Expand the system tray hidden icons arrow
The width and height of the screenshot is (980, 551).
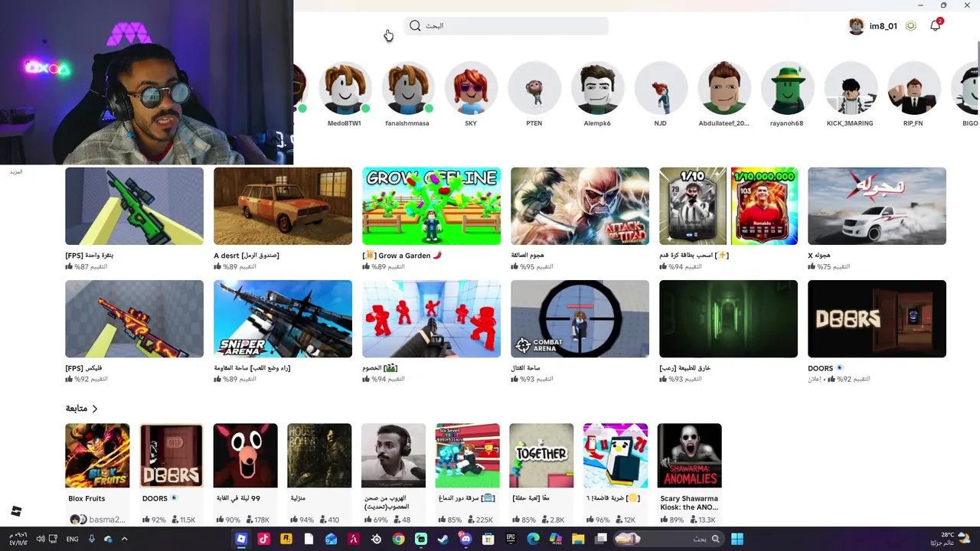124,539
